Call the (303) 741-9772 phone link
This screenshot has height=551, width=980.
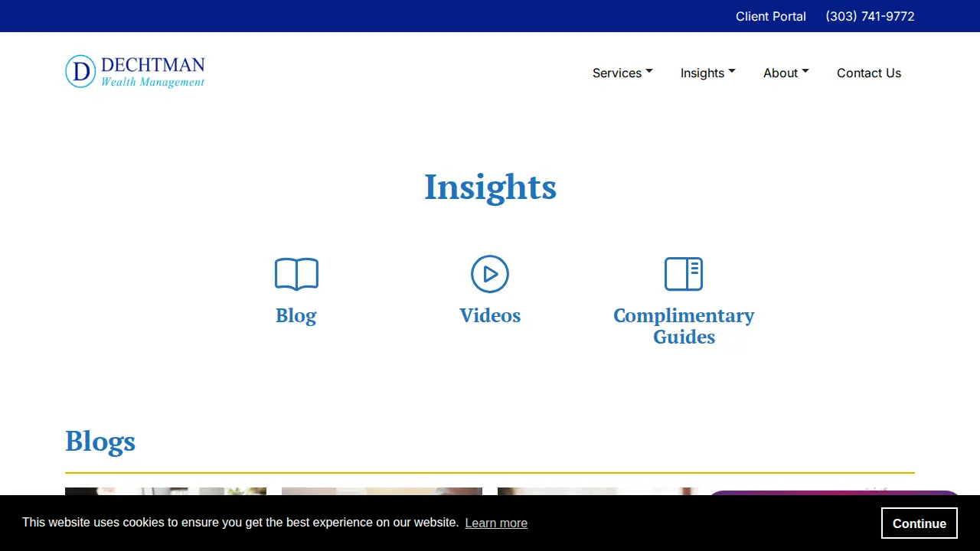(x=870, y=16)
